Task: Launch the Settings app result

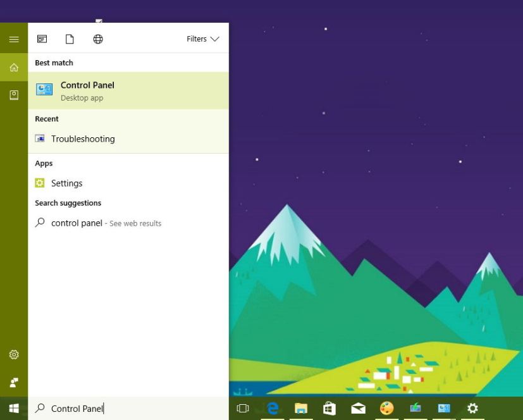Action: point(128,183)
